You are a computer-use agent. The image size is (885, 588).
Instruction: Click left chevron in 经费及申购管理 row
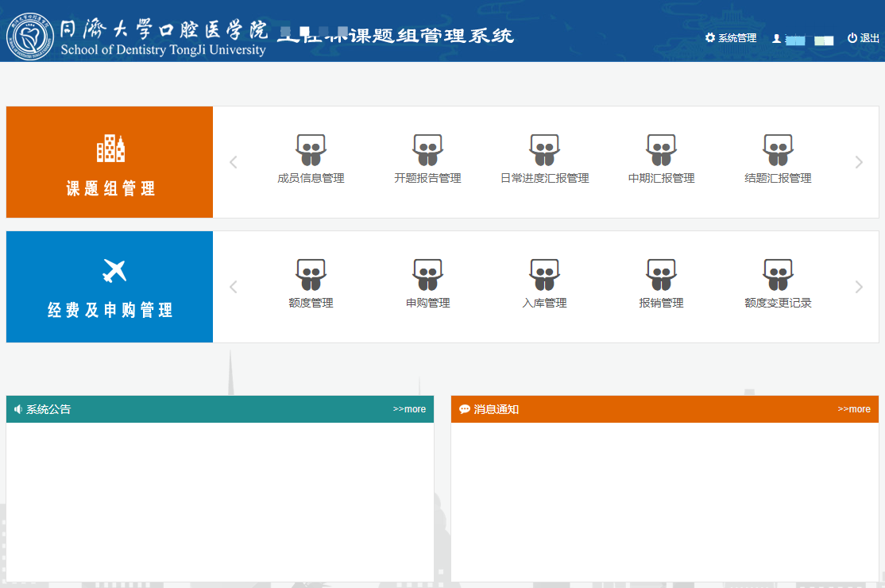coord(234,287)
